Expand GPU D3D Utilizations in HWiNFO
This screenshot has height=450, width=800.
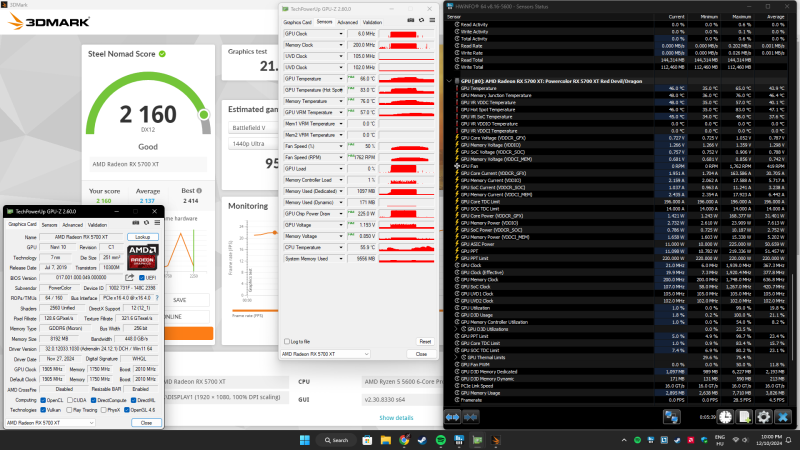pyautogui.click(x=457, y=329)
